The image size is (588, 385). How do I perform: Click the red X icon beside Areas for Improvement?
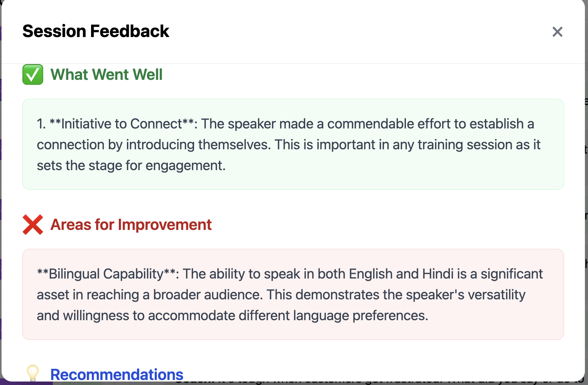(33, 225)
